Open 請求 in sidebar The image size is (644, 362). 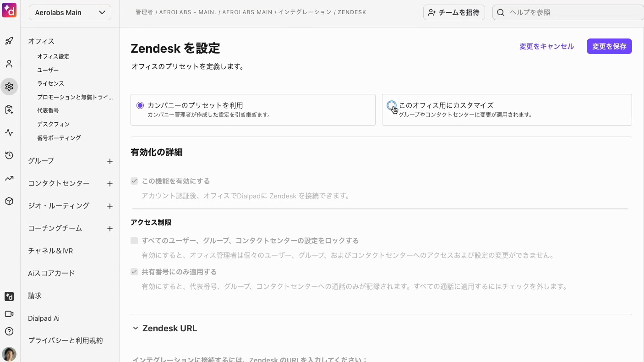coord(35,296)
